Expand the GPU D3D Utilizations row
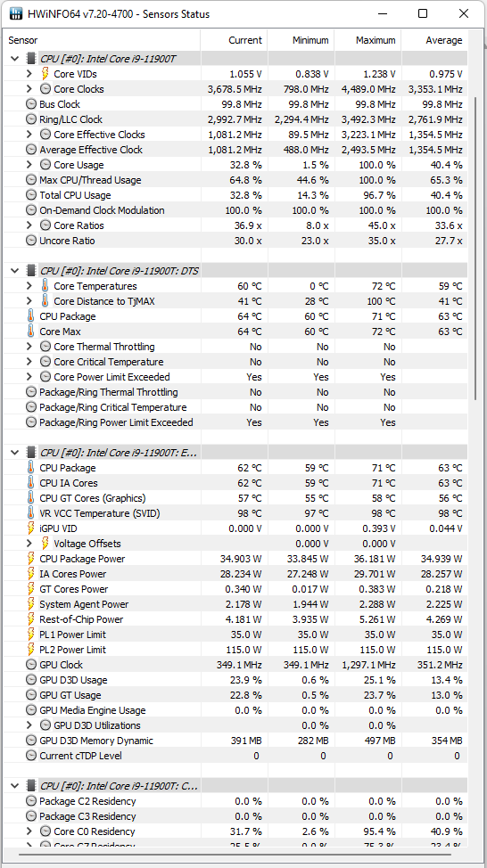The width and height of the screenshot is (487, 868). (29, 725)
